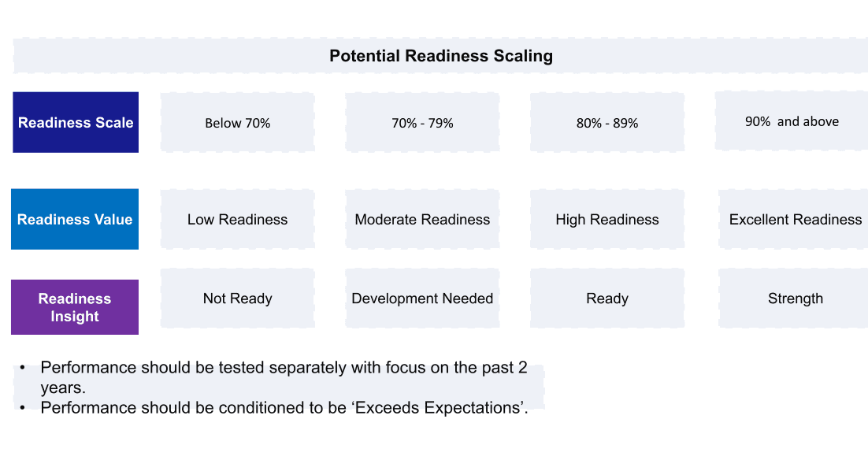Click the dark blue Readiness Scale box

[x=76, y=122]
